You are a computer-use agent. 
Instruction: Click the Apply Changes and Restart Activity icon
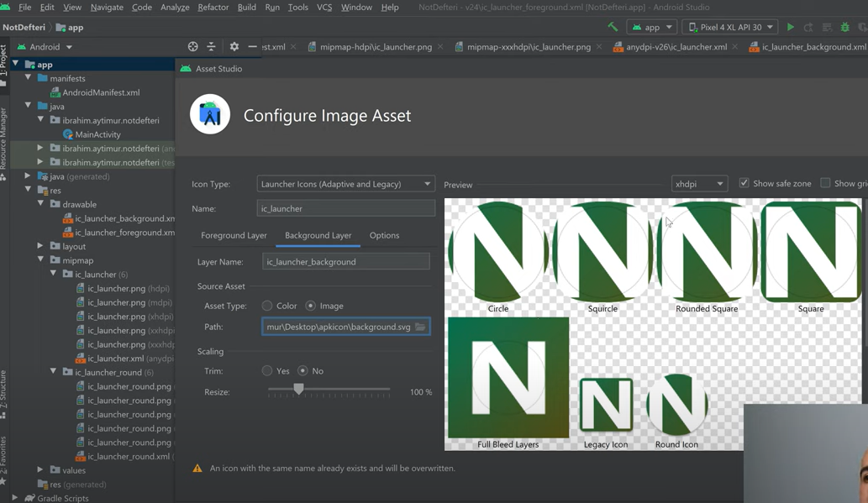pyautogui.click(x=808, y=27)
